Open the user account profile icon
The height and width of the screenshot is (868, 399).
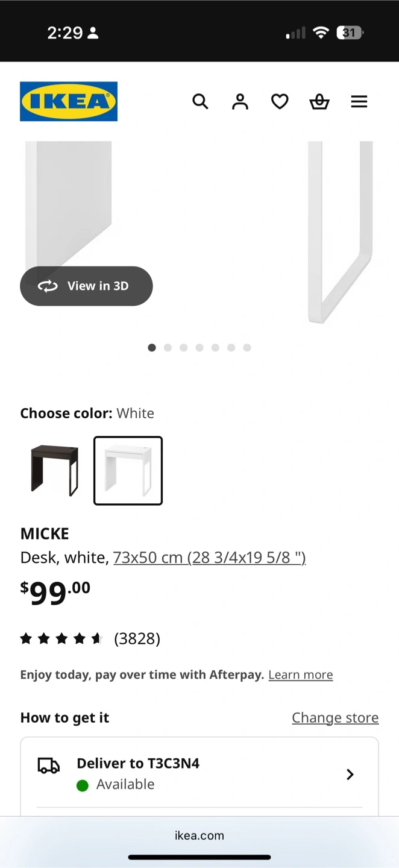(240, 101)
